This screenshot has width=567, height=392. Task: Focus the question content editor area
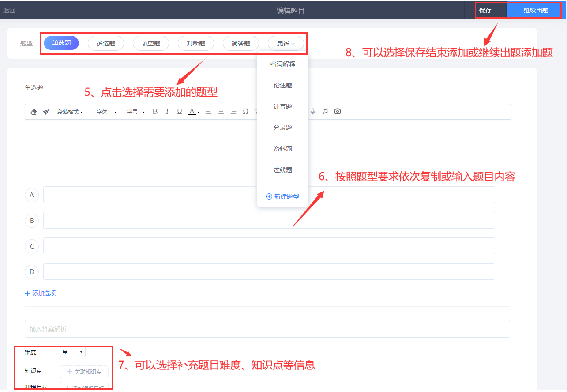tap(267, 148)
